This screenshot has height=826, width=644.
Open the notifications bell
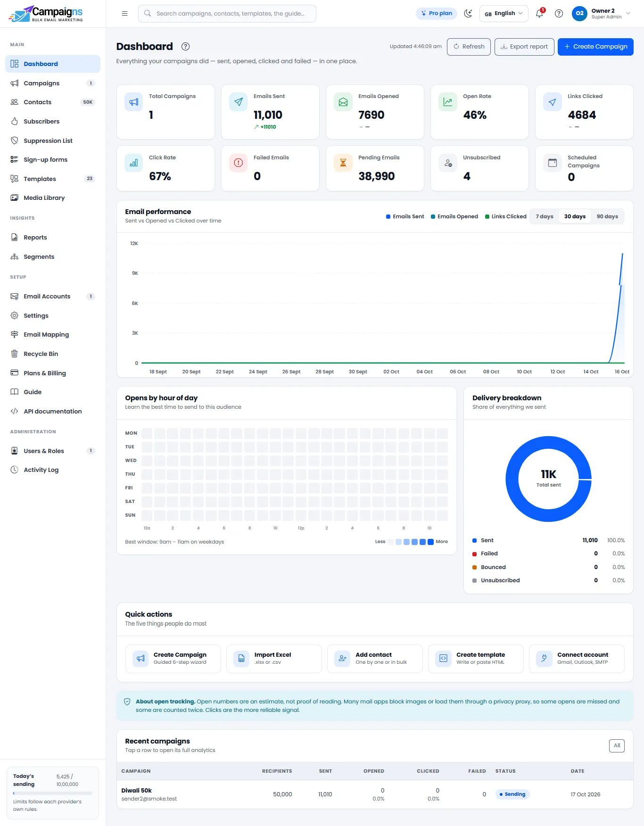pos(539,14)
